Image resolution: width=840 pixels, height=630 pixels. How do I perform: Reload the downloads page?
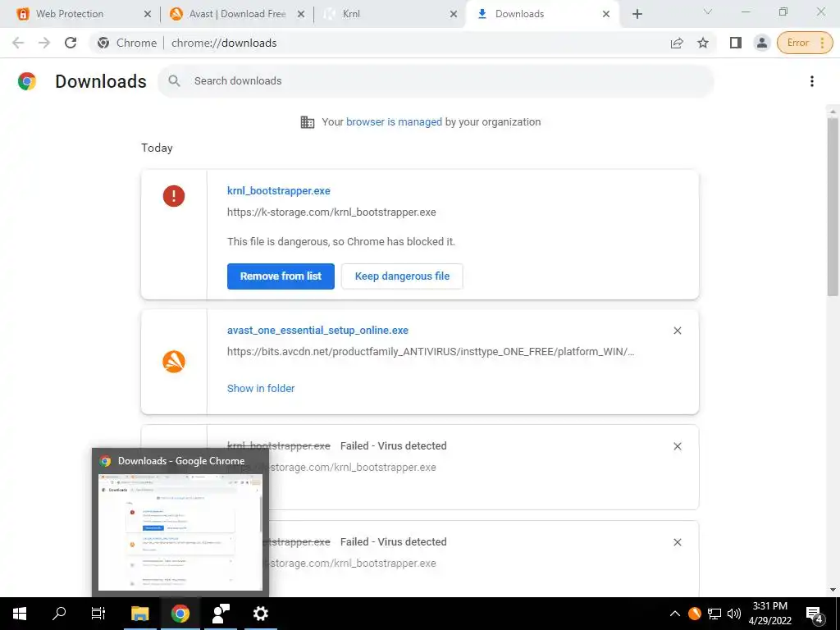pos(71,43)
